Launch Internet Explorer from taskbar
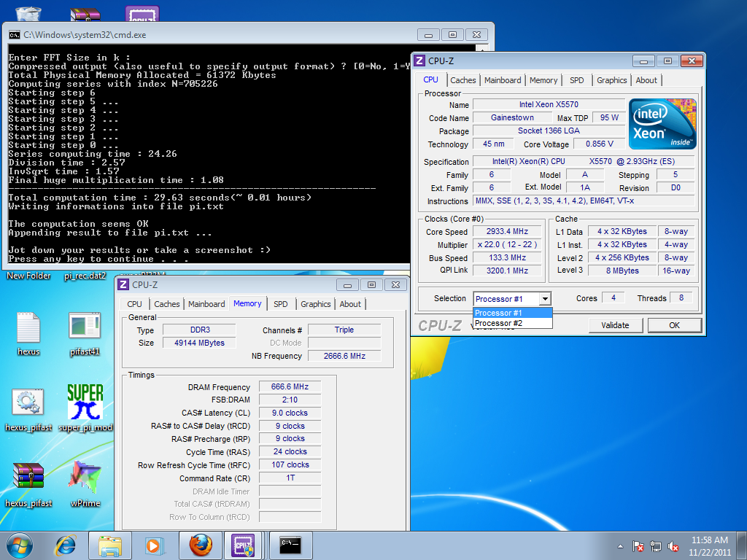This screenshot has height=560, width=747. coord(66,545)
